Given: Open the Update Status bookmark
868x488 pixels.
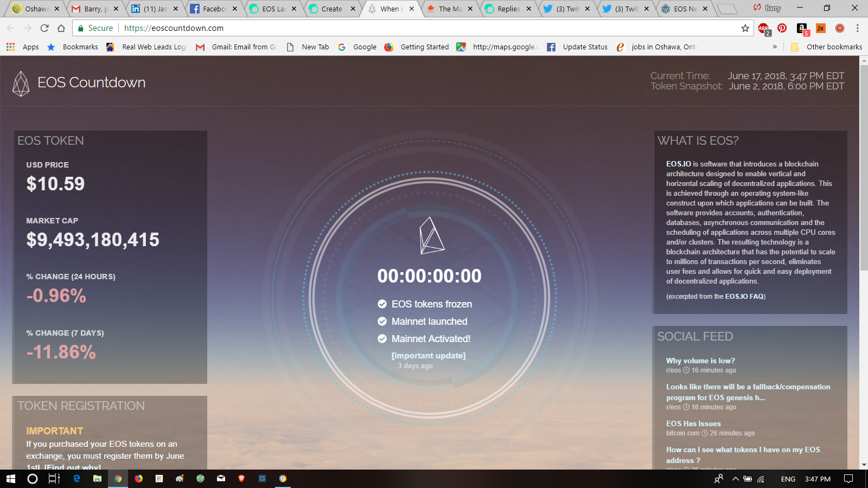Looking at the screenshot, I should (x=577, y=47).
